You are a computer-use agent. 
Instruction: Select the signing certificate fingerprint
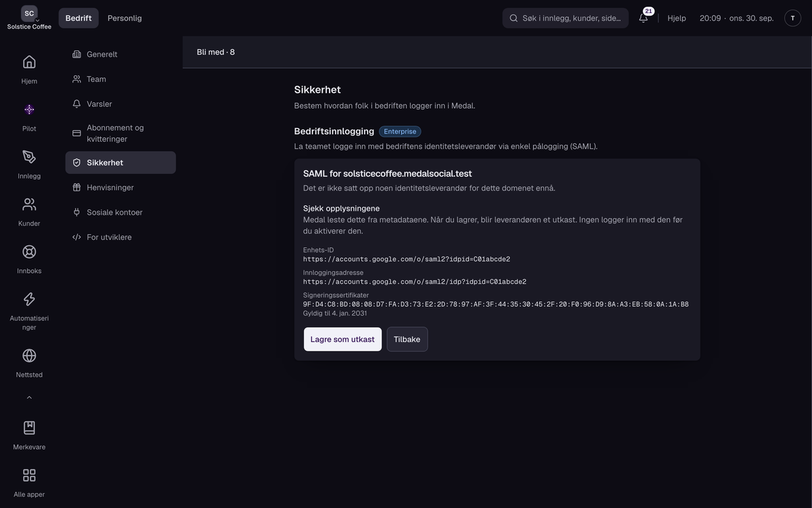click(x=496, y=304)
